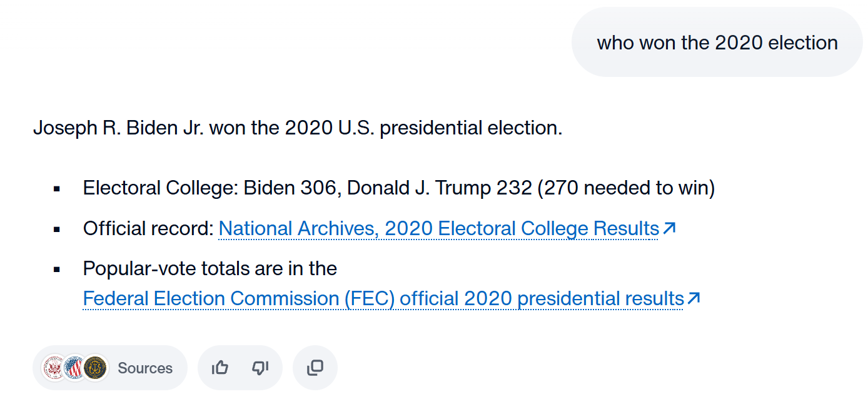Click the sentence stating Joseph R. Biden Jr. won

(298, 128)
